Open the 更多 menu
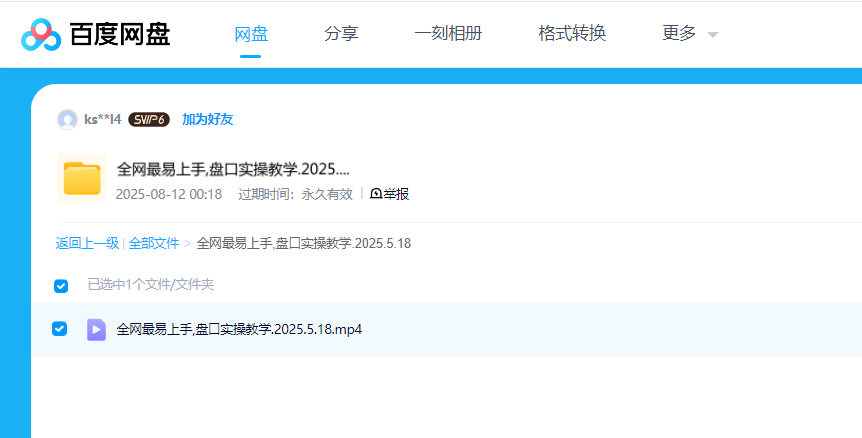The image size is (862, 438). [x=679, y=33]
